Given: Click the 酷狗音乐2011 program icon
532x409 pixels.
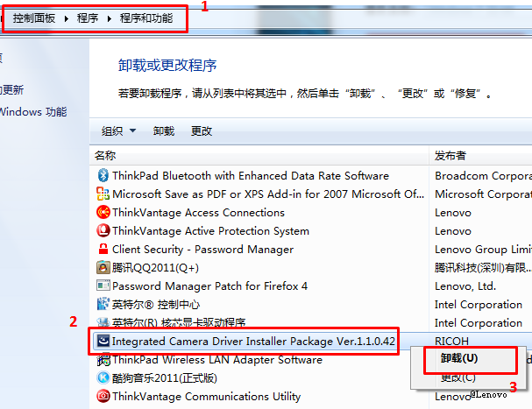Looking at the screenshot, I should tap(103, 377).
